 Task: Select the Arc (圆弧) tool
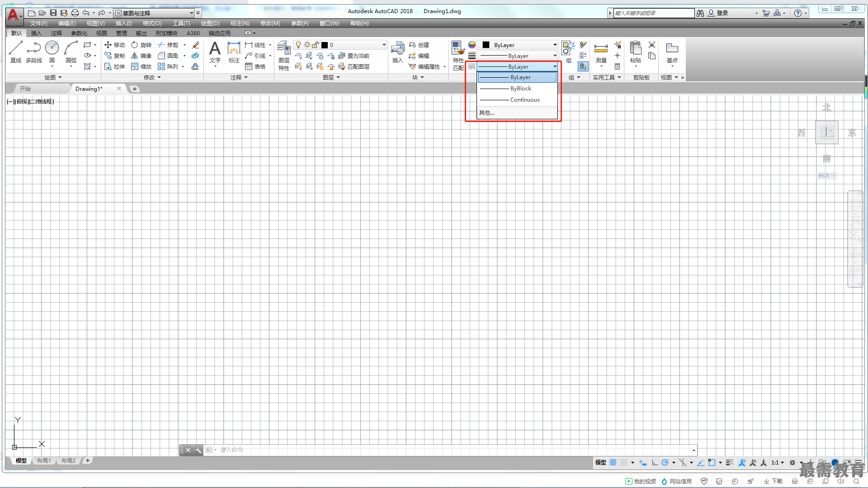71,52
